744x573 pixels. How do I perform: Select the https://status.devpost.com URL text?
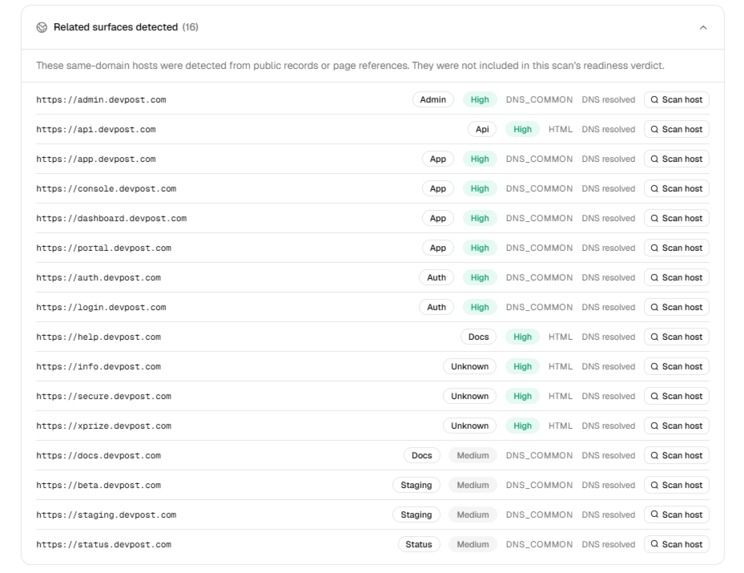[103, 545]
